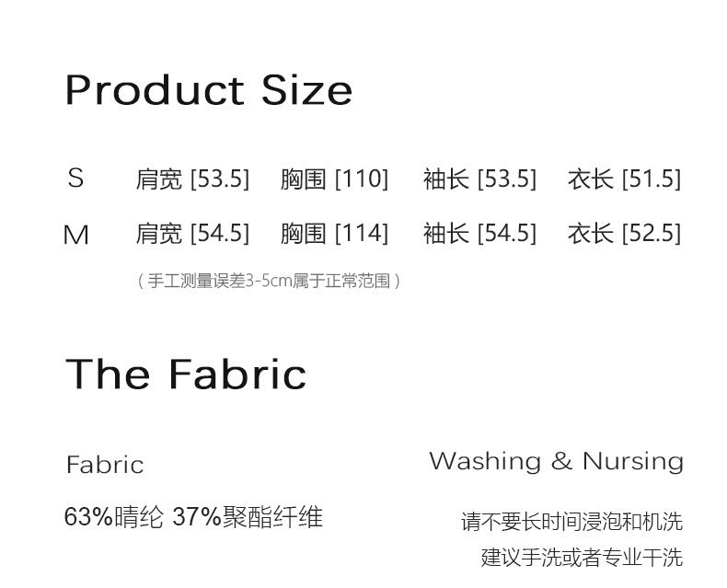
Task: Click the 3-5cm measurement error note
Action: [269, 281]
